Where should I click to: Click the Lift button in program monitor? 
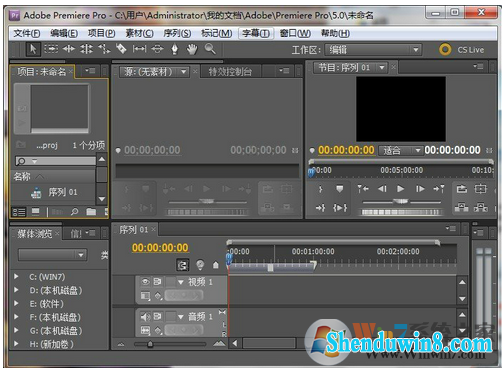point(462,207)
